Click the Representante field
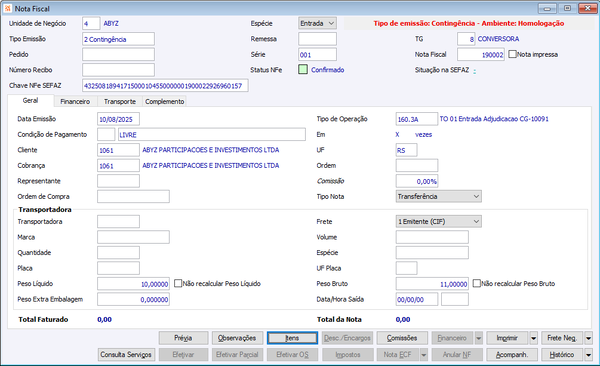600x366 pixels. click(x=118, y=181)
